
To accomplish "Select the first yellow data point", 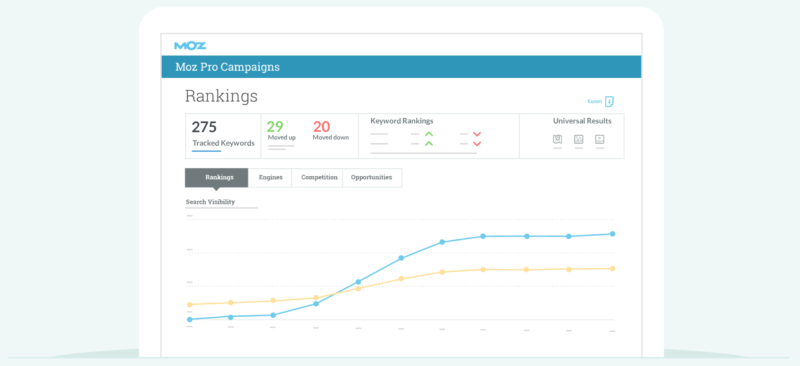I will [190, 305].
